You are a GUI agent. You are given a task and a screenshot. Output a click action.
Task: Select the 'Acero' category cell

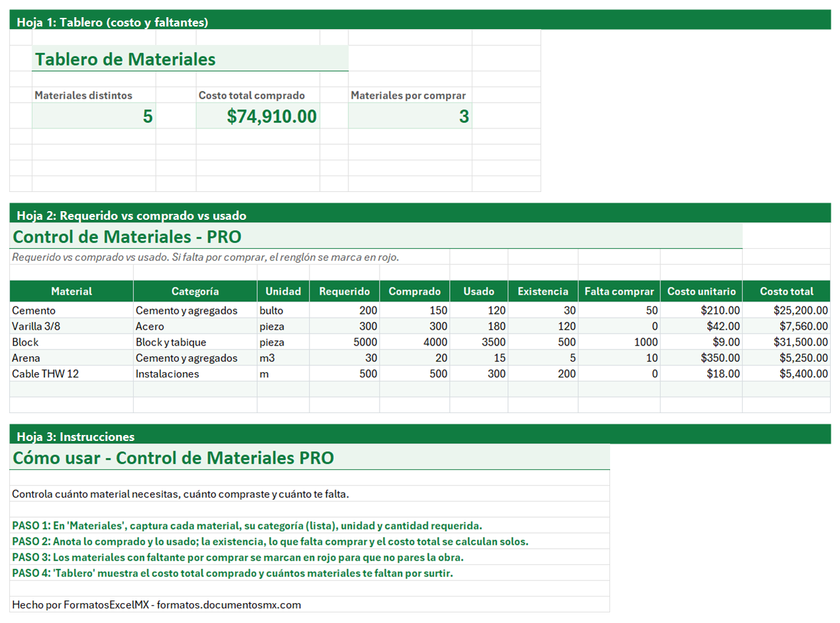195,326
